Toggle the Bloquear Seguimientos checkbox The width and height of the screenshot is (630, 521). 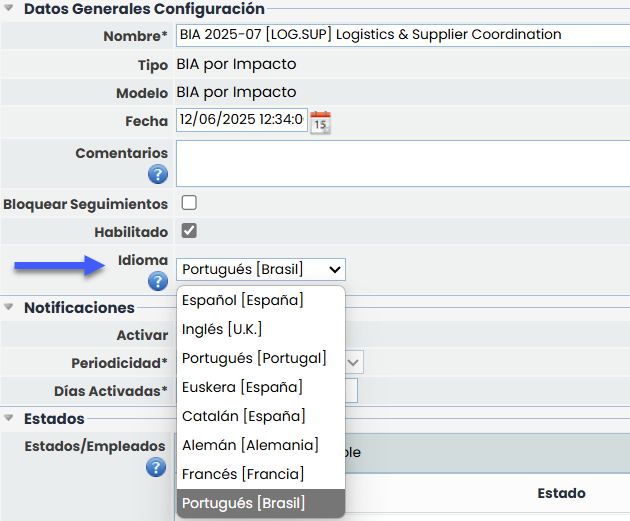click(x=189, y=203)
